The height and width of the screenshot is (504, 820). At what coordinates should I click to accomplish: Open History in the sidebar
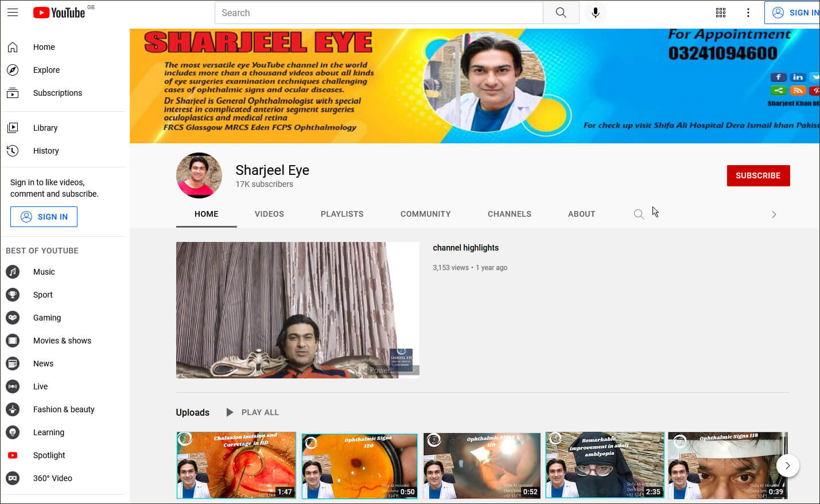(46, 151)
